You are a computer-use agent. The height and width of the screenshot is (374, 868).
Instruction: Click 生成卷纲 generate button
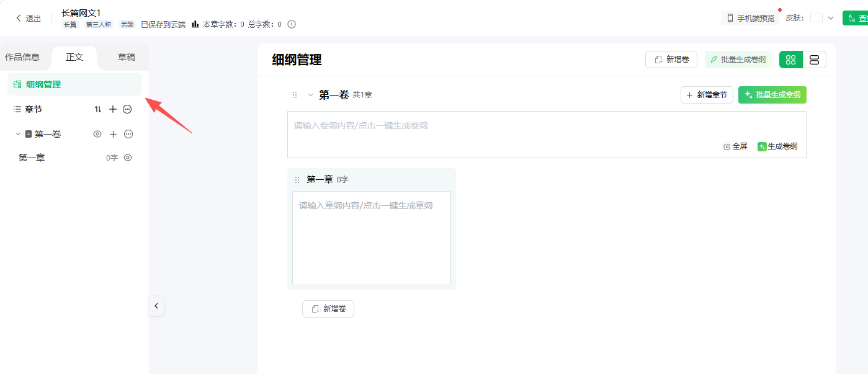pyautogui.click(x=777, y=146)
